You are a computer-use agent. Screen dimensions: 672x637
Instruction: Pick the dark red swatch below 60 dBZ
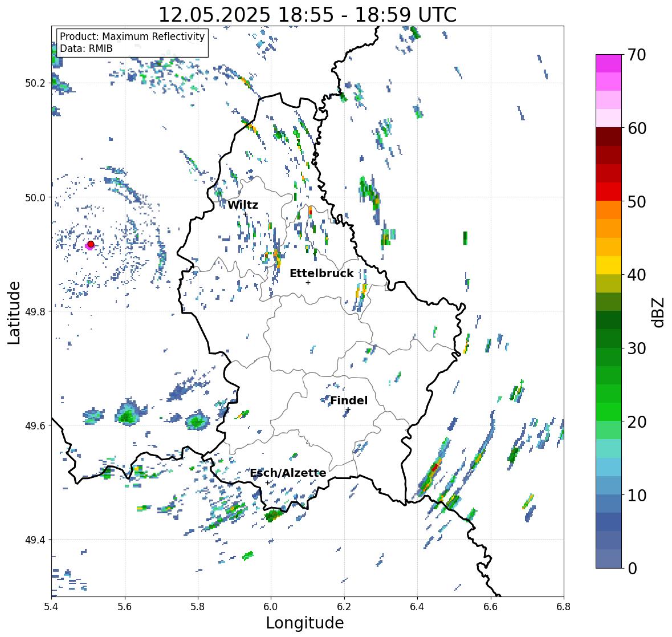(x=609, y=137)
